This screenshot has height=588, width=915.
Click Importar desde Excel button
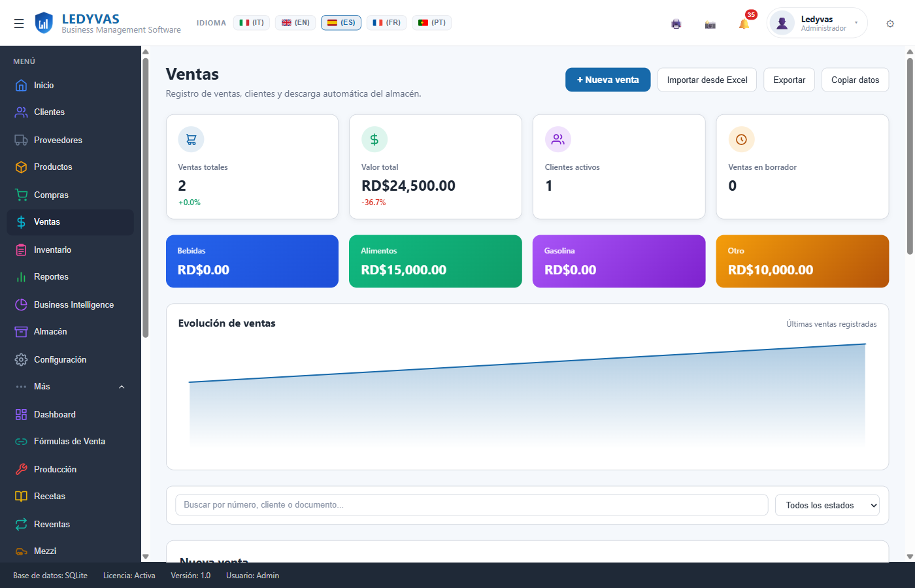[707, 80]
